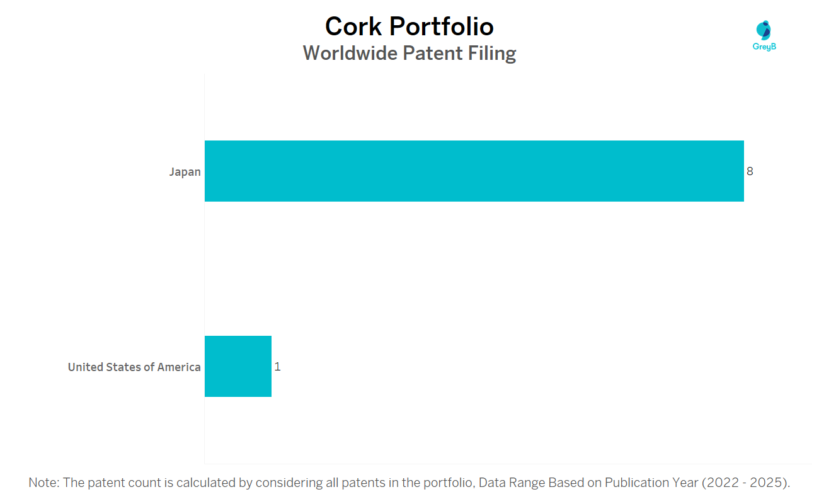Click the United States of America label

(x=134, y=367)
